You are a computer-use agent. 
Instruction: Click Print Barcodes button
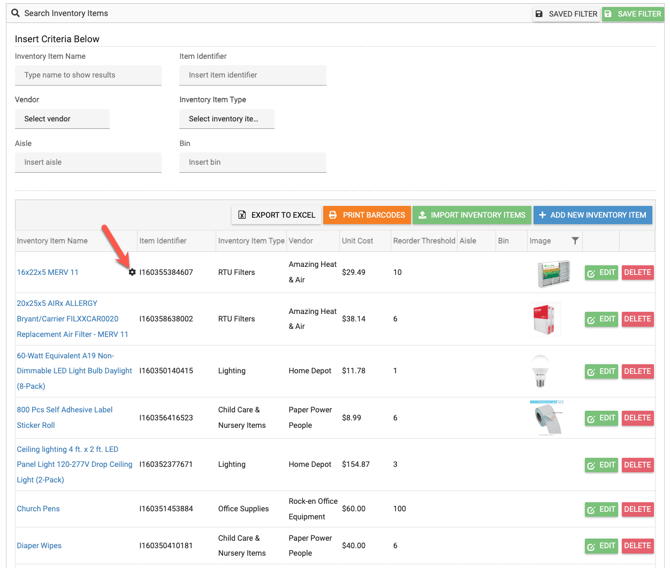[366, 215]
